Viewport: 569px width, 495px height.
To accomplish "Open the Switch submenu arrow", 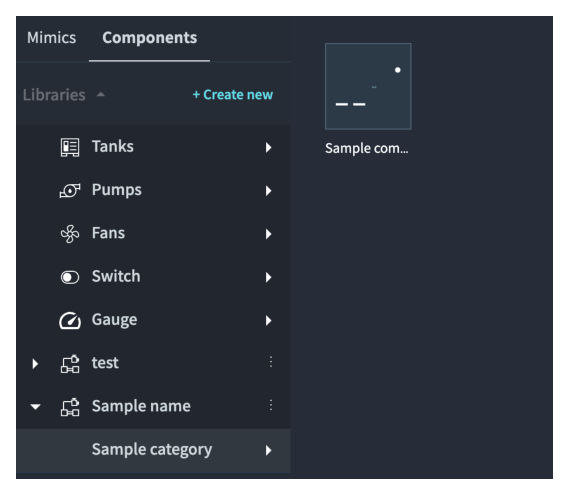I will coord(268,277).
